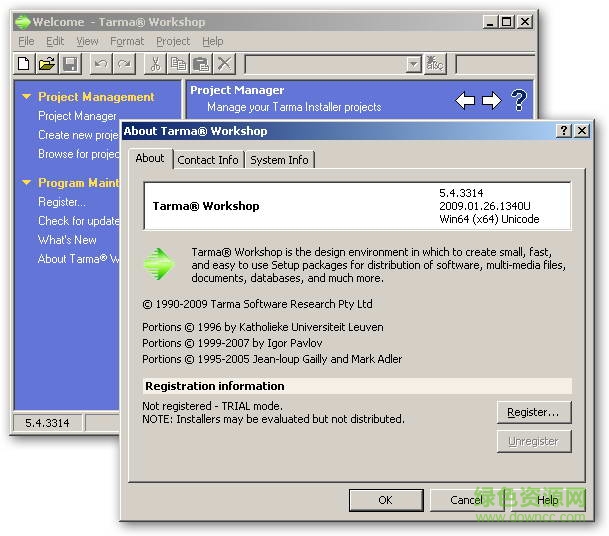609x536 pixels.
Task: Click the Save floppy disk icon
Action: (70, 64)
